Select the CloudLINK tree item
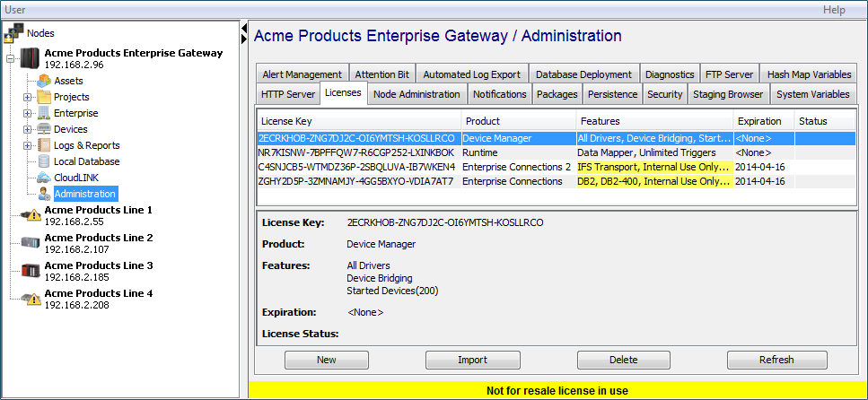The width and height of the screenshot is (868, 400). coord(76,178)
